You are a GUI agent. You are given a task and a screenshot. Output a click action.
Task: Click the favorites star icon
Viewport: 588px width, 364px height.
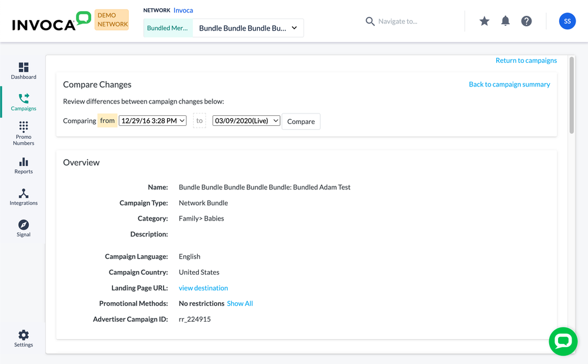(x=484, y=21)
